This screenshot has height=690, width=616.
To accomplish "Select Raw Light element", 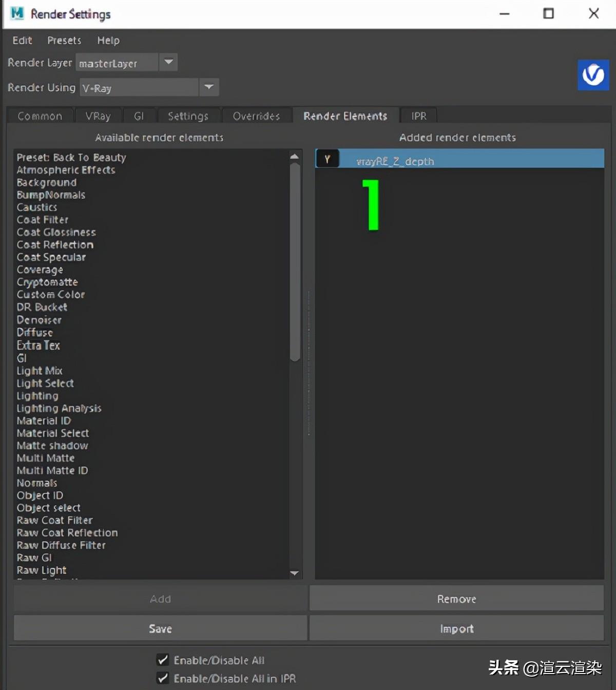I will (x=41, y=570).
